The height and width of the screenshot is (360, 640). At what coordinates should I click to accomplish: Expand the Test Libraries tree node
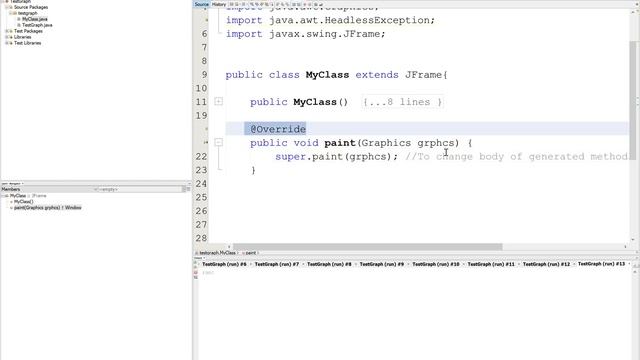[6, 43]
